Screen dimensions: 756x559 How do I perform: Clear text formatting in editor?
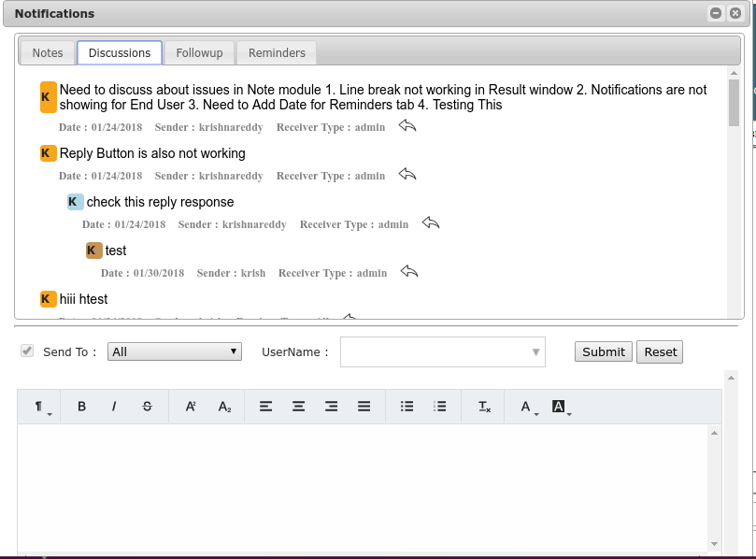(484, 407)
